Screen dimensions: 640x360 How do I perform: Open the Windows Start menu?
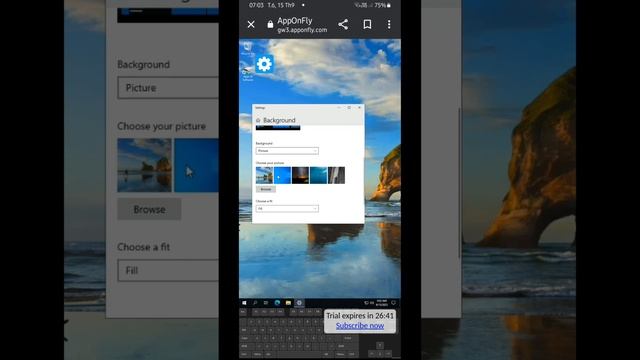[244, 303]
